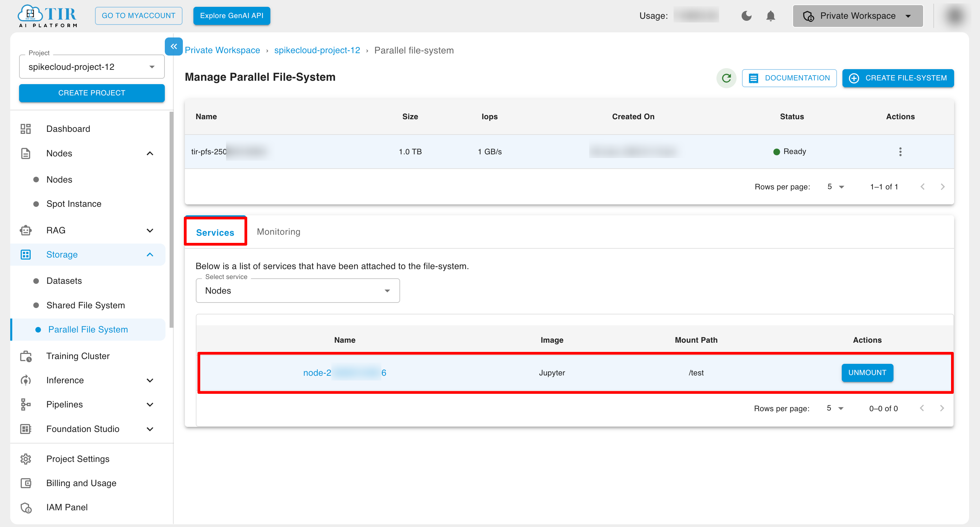This screenshot has height=527, width=980.
Task: Switch to the Monitoring tab
Action: (x=279, y=231)
